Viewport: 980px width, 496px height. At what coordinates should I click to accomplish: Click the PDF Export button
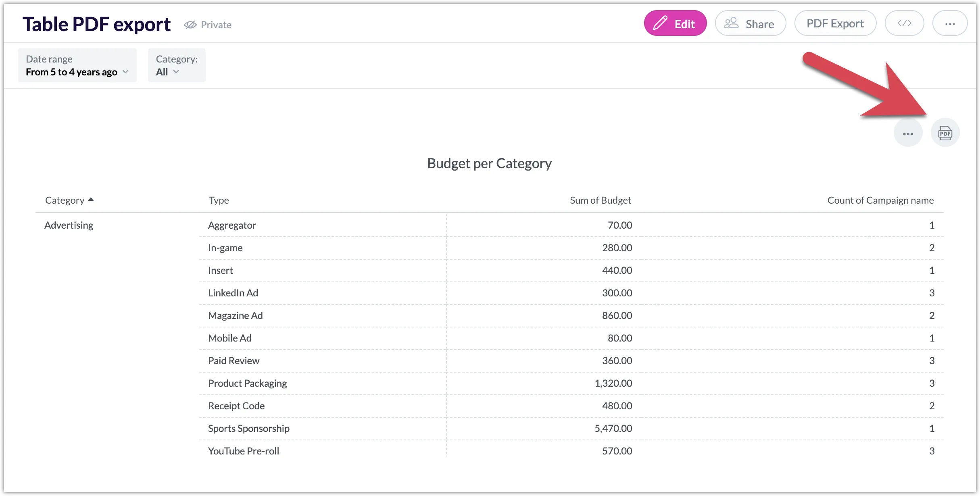pyautogui.click(x=835, y=23)
